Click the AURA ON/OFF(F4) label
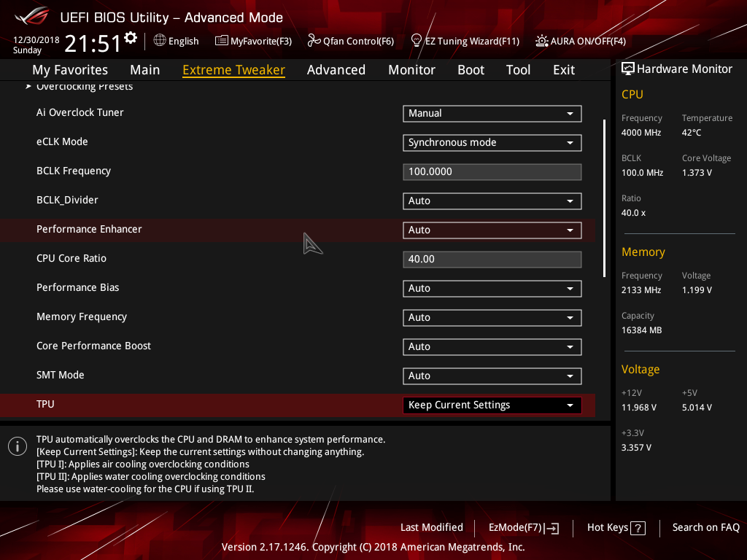747x560 pixels. (588, 41)
